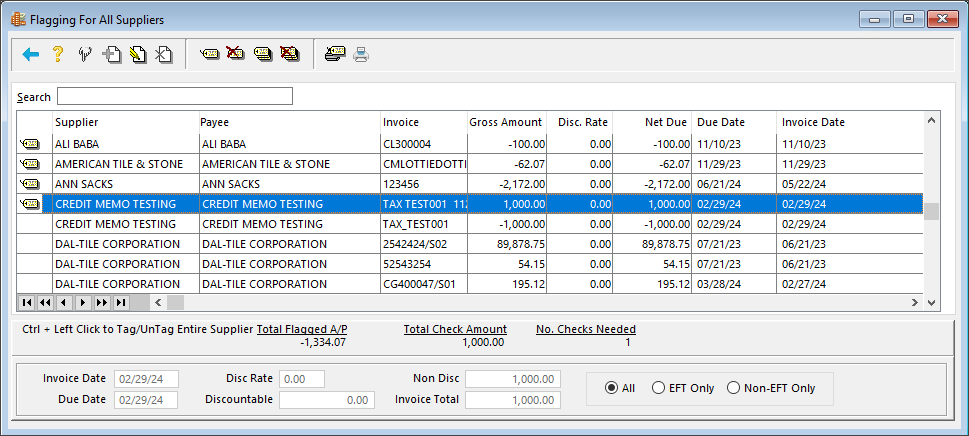
Task: Go to last record navigation button
Action: pos(121,303)
